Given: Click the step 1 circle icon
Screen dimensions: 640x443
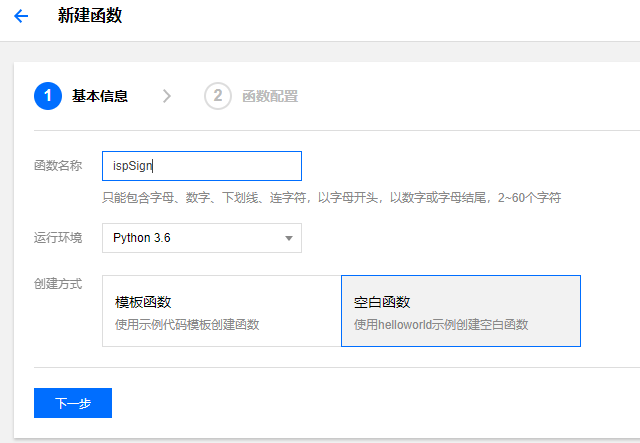Looking at the screenshot, I should (x=47, y=96).
